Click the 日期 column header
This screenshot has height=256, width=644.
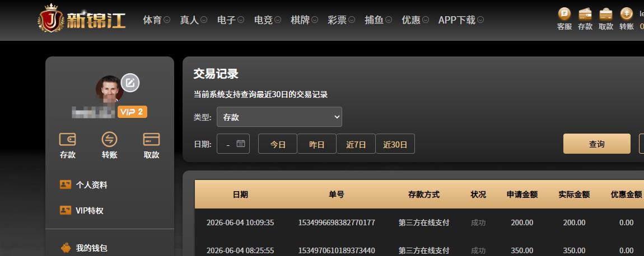pos(240,195)
